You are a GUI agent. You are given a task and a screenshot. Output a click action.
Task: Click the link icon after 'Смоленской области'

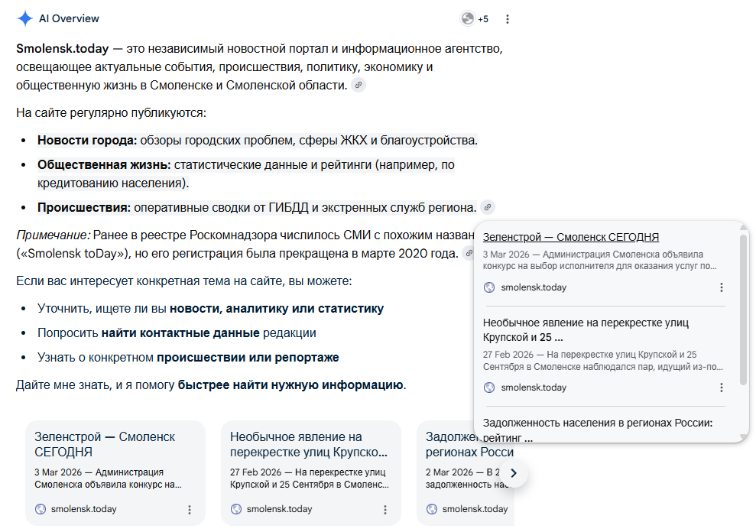[x=359, y=86]
